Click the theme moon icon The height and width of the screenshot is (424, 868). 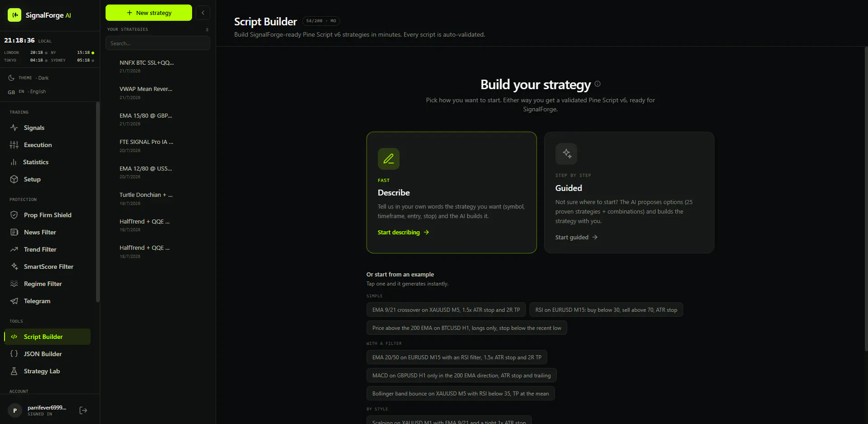pos(11,78)
